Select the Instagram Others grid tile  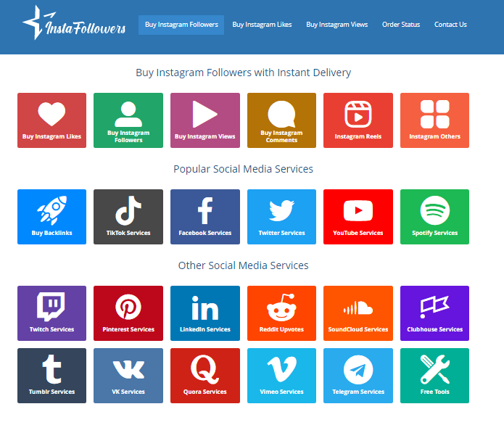click(434, 120)
